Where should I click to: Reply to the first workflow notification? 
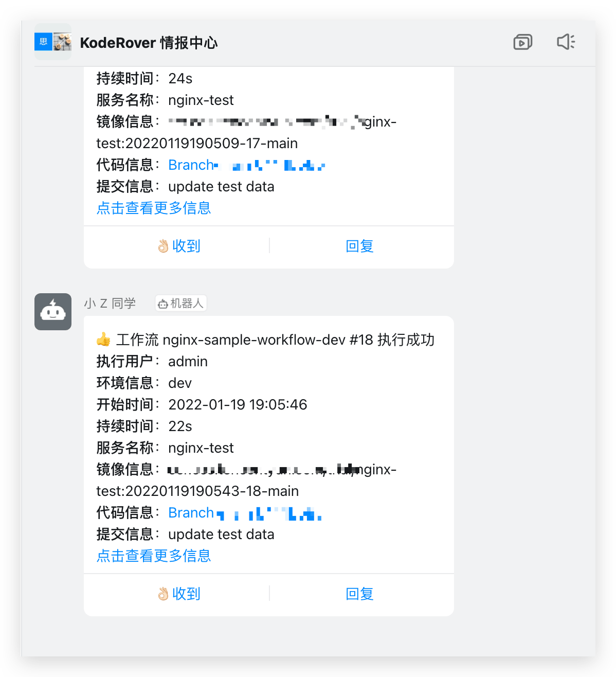coord(360,246)
